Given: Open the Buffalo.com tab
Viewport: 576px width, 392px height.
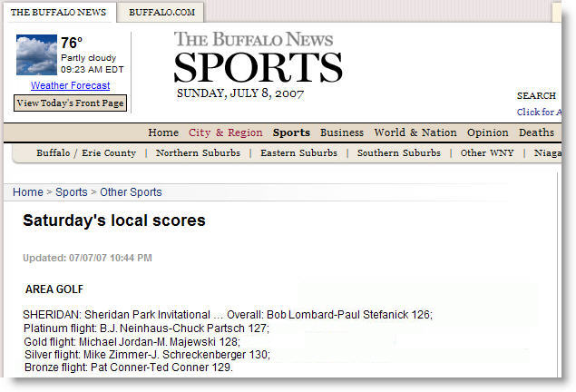Looking at the screenshot, I should coord(161,12).
